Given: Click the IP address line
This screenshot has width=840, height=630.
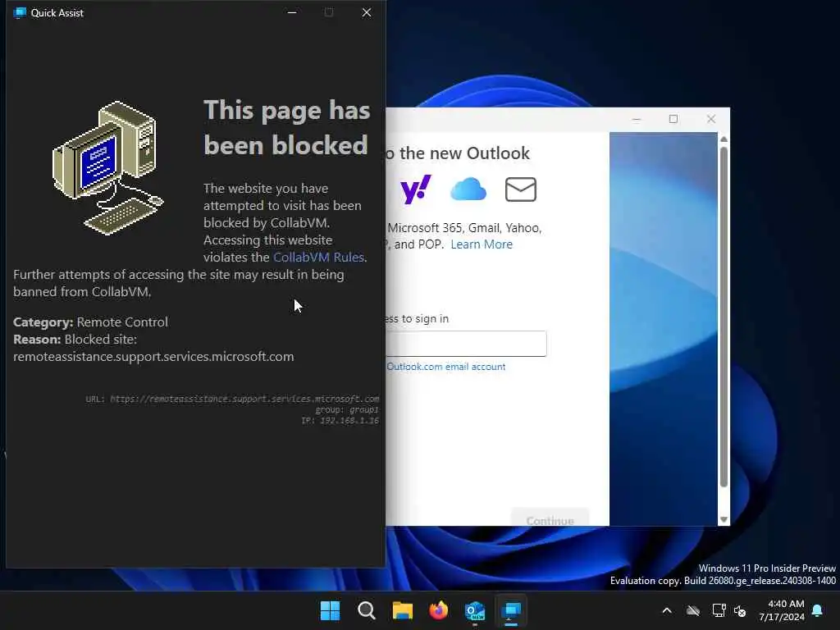Looking at the screenshot, I should 340,421.
